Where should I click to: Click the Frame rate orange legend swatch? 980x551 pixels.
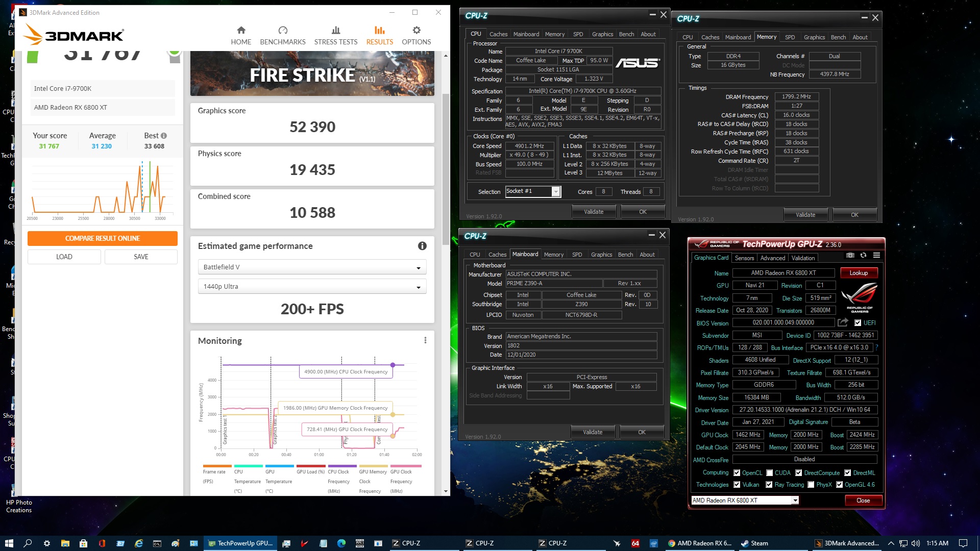point(217,466)
